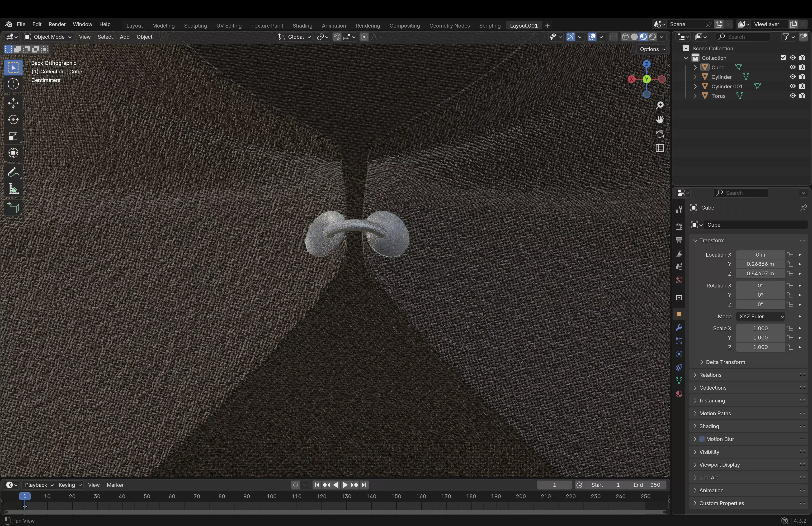Select the 3D Cursor tool
Screen dimensions: 812x526
pyautogui.click(x=13, y=84)
